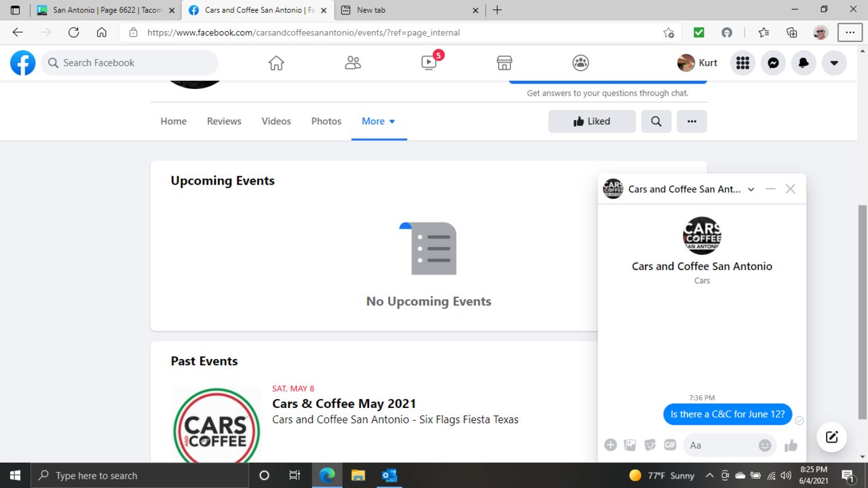
Task: Click the Windows taskbar search box
Action: [x=140, y=475]
